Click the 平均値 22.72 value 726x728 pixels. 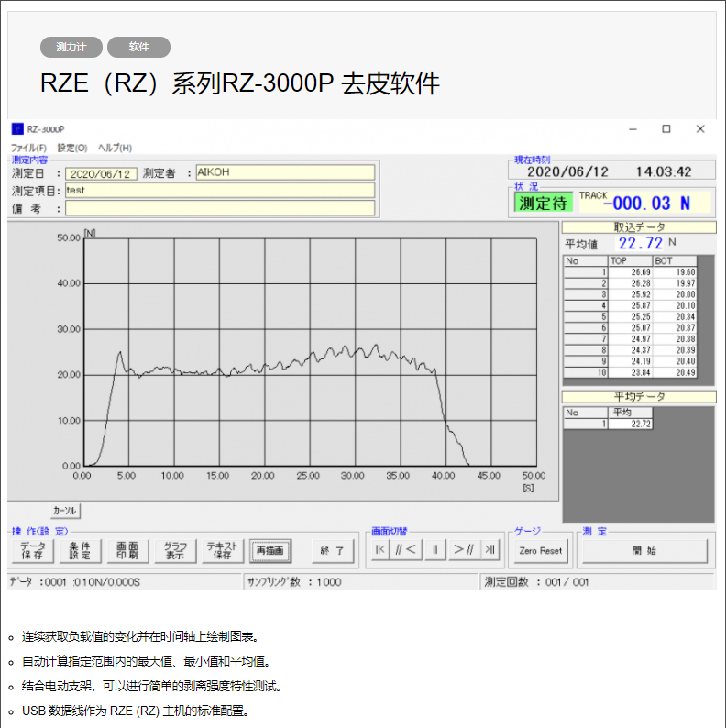(641, 243)
